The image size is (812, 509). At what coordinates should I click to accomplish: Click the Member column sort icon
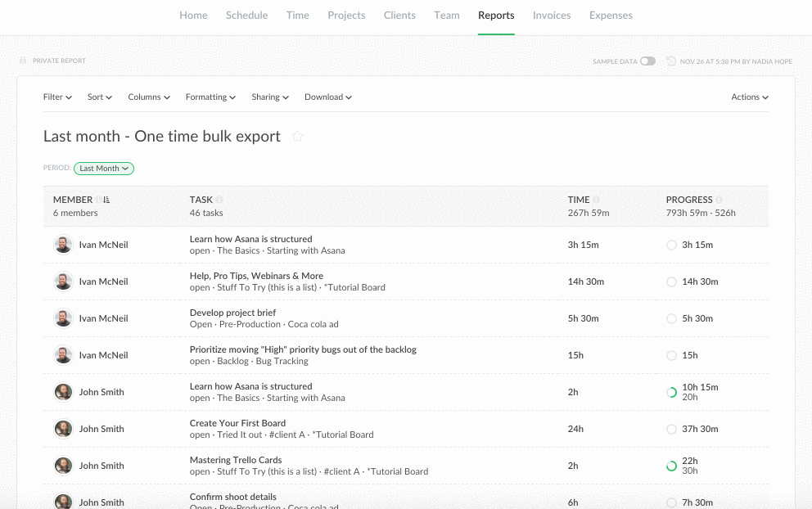click(107, 200)
